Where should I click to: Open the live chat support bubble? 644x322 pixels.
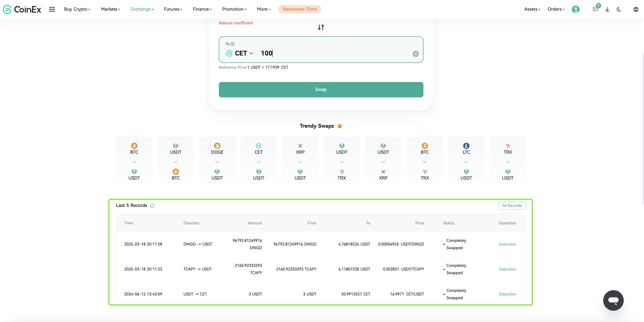(x=613, y=300)
